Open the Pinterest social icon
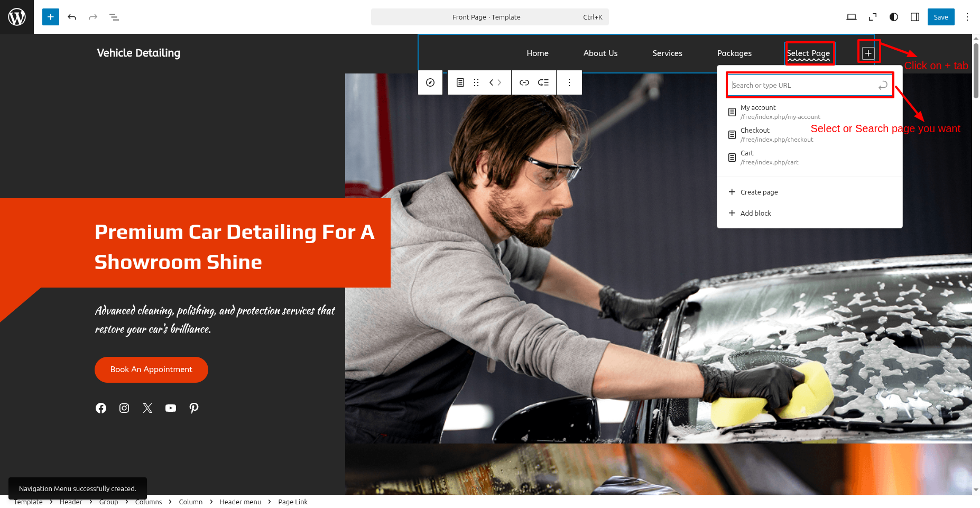 click(x=194, y=408)
